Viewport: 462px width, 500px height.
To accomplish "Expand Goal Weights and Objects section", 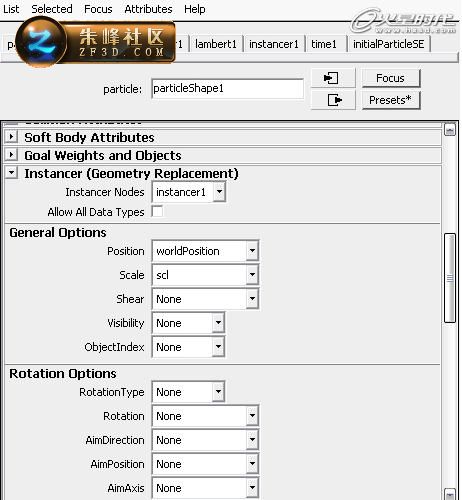I will (x=12, y=155).
